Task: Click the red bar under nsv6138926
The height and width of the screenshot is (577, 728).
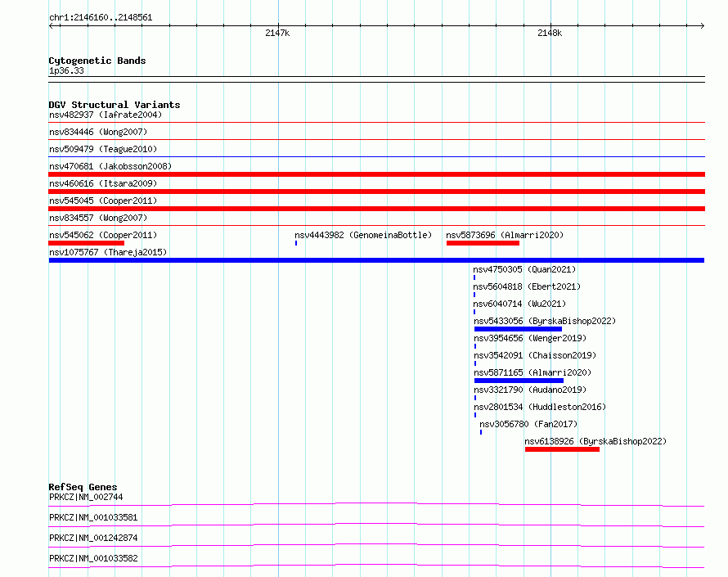Action: [x=562, y=449]
